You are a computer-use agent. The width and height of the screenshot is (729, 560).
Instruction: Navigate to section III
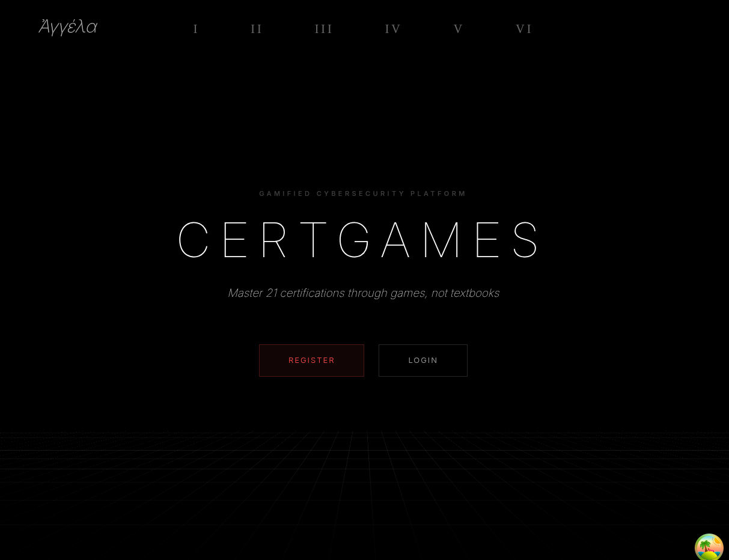[x=323, y=29]
